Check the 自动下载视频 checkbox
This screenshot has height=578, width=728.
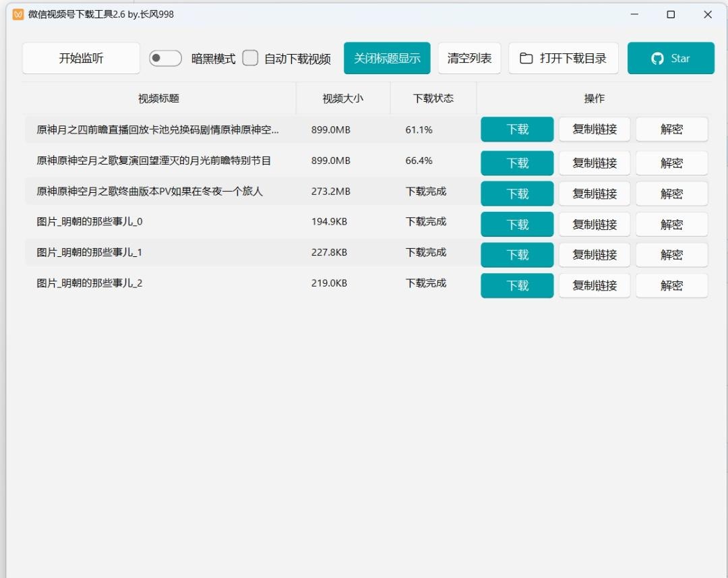250,58
